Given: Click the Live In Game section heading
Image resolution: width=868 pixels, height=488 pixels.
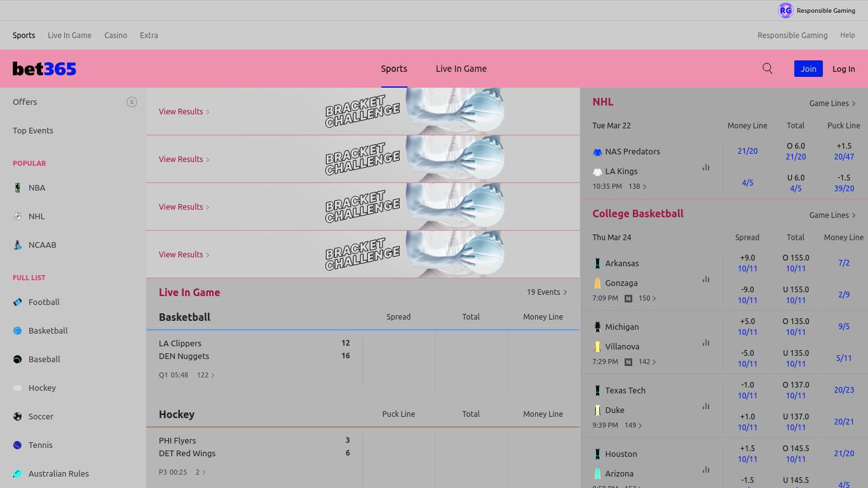Looking at the screenshot, I should point(189,292).
